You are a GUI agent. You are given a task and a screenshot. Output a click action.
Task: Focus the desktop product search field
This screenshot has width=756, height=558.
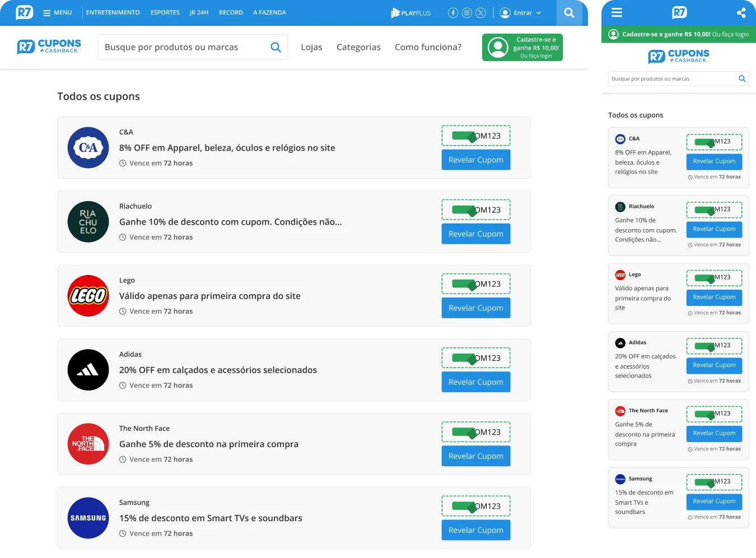point(193,47)
